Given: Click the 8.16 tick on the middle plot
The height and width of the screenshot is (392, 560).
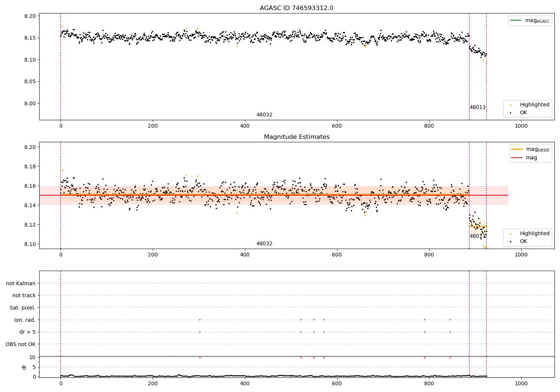Looking at the screenshot, I should click(30, 186).
